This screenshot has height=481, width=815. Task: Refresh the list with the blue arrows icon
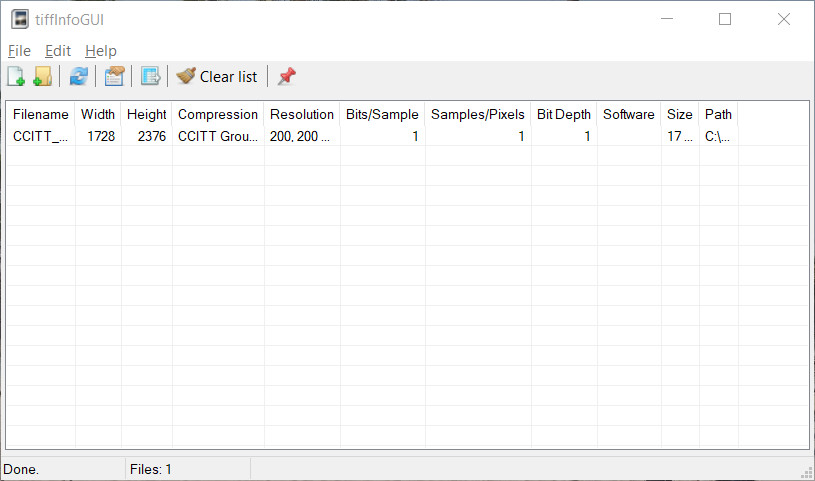[78, 76]
